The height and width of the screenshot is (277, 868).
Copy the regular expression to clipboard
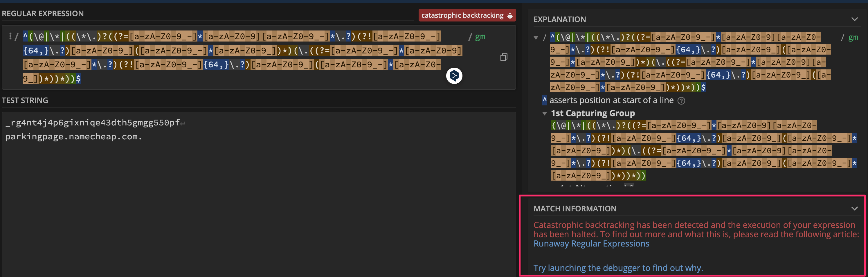tap(504, 57)
